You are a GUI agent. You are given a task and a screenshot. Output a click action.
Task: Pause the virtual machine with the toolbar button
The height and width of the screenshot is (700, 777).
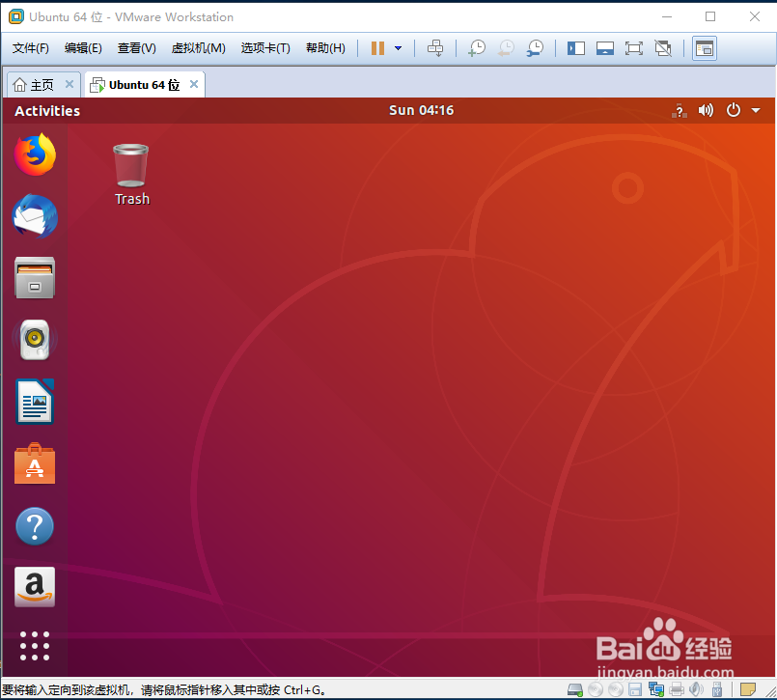[377, 48]
